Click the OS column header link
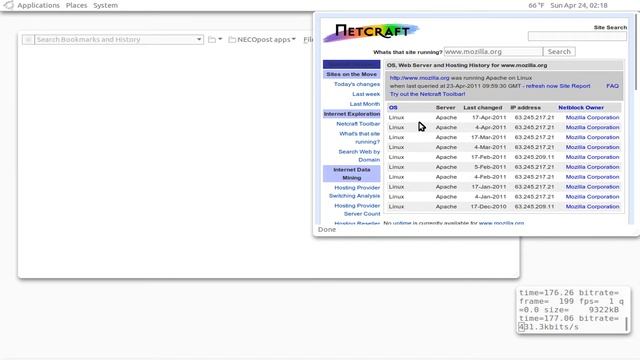Viewport: 640px width, 360px height. [x=393, y=107]
